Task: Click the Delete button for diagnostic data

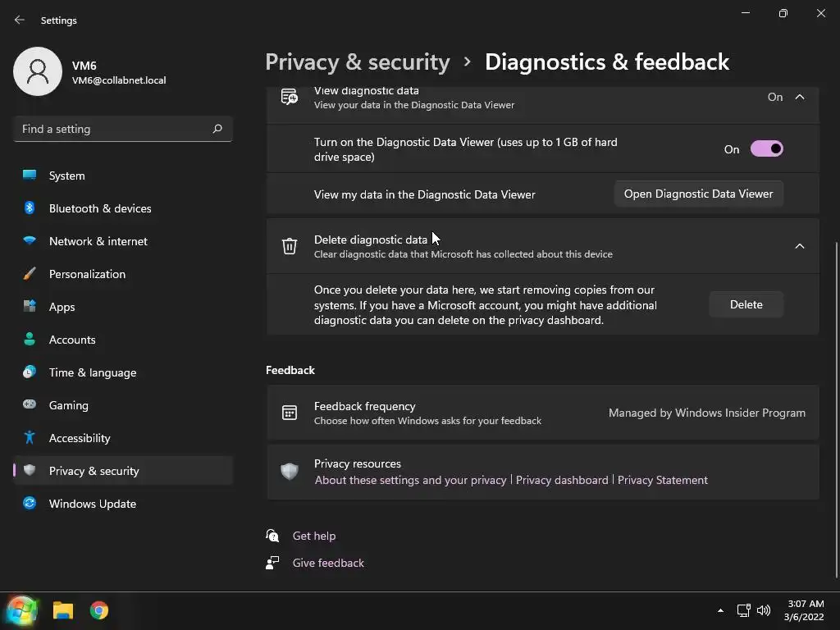Action: pyautogui.click(x=746, y=304)
